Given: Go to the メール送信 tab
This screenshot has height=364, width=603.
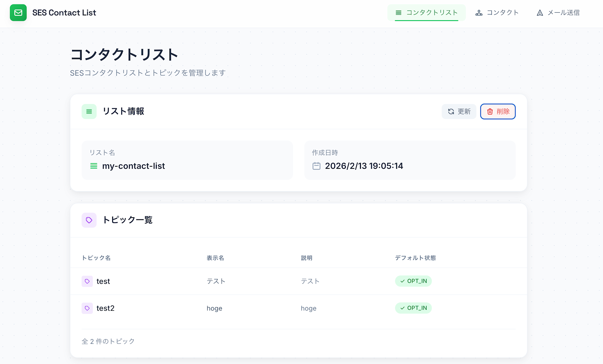Looking at the screenshot, I should [558, 13].
